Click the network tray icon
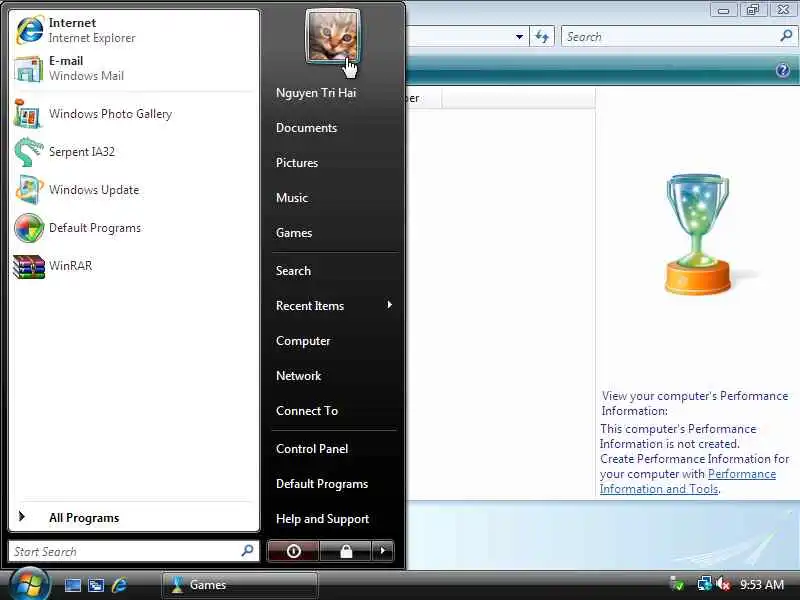 tap(705, 584)
